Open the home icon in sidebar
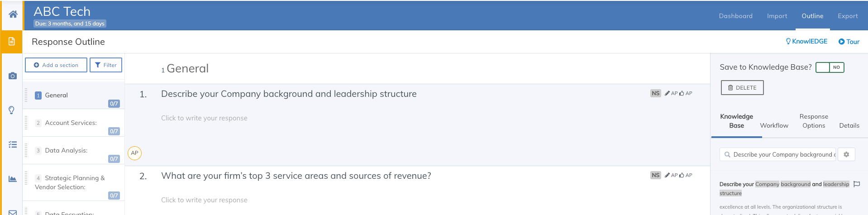 tap(13, 14)
